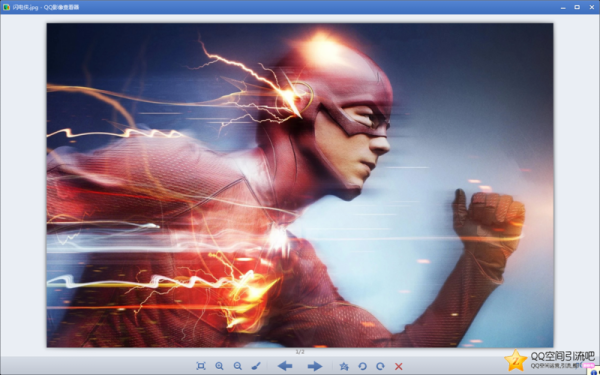
Task: Delete image with the red X icon
Action: point(398,366)
